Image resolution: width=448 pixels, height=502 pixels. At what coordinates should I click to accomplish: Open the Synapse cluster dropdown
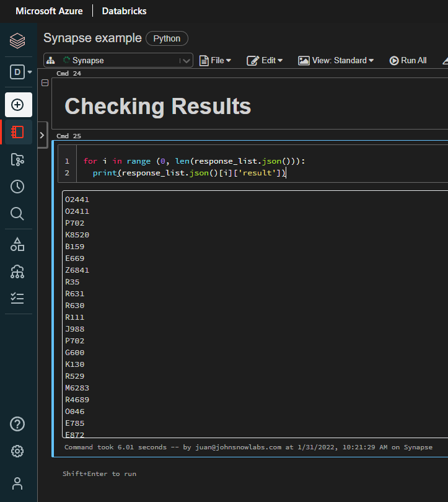[x=118, y=60]
